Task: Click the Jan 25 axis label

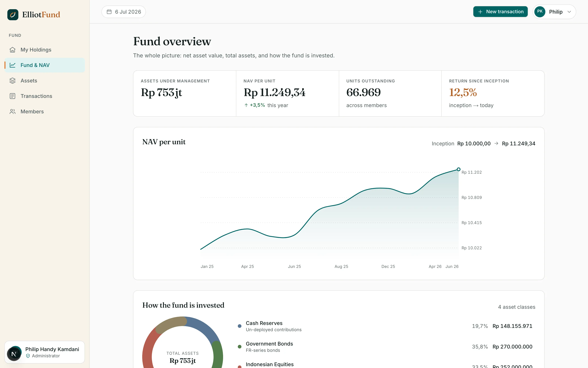Action: pyautogui.click(x=207, y=266)
